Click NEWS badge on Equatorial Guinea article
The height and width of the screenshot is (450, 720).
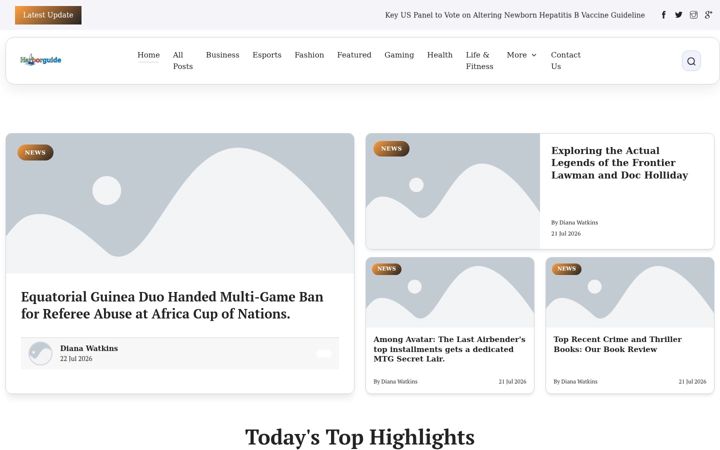point(35,152)
